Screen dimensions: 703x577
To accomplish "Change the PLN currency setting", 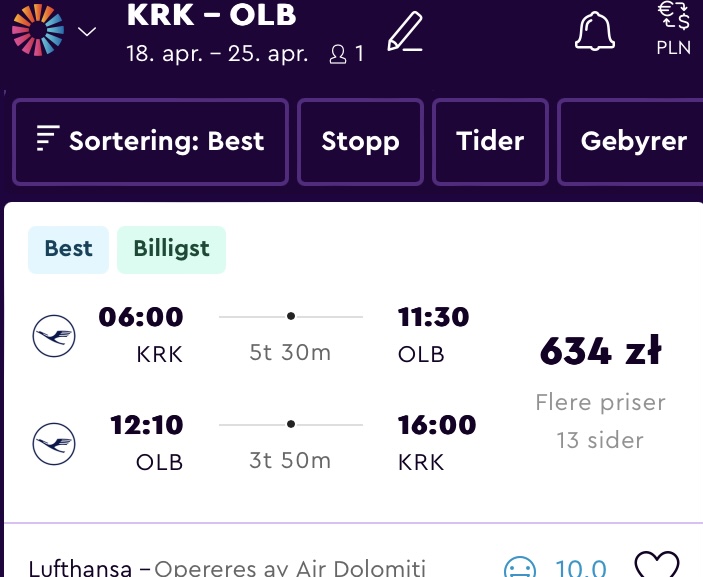I will point(674,29).
